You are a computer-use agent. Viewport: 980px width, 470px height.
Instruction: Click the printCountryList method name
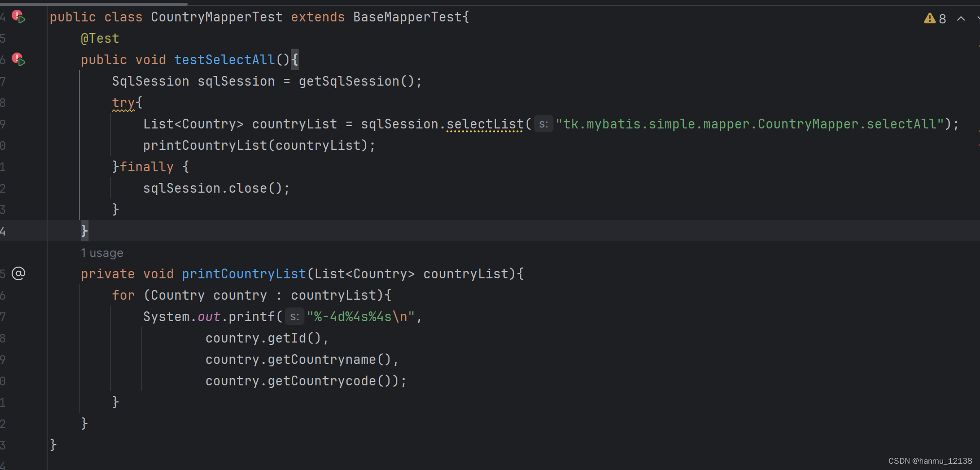pyautogui.click(x=244, y=273)
